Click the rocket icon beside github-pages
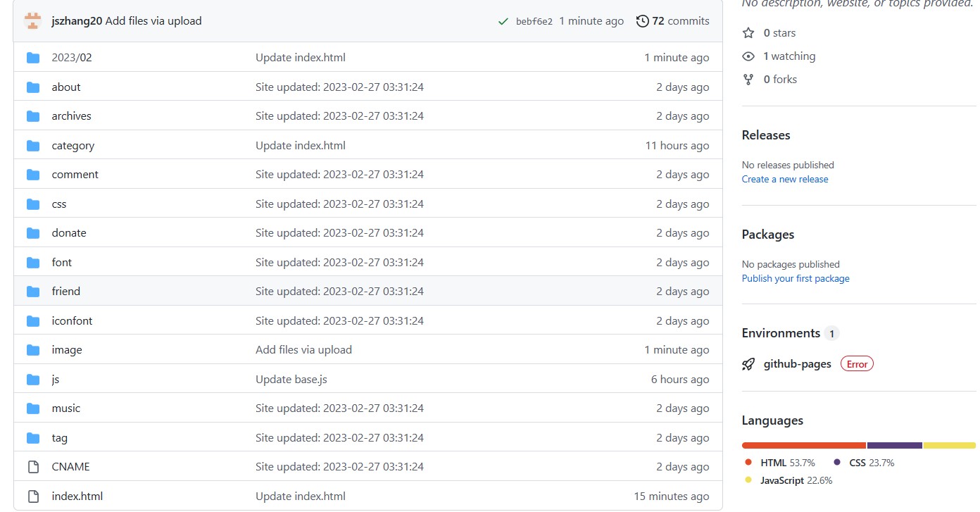Screen dimensions: 980x512 pos(748,364)
